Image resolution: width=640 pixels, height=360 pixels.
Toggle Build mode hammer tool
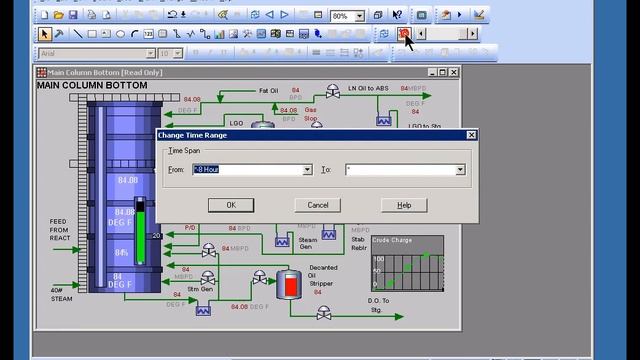click(59, 34)
